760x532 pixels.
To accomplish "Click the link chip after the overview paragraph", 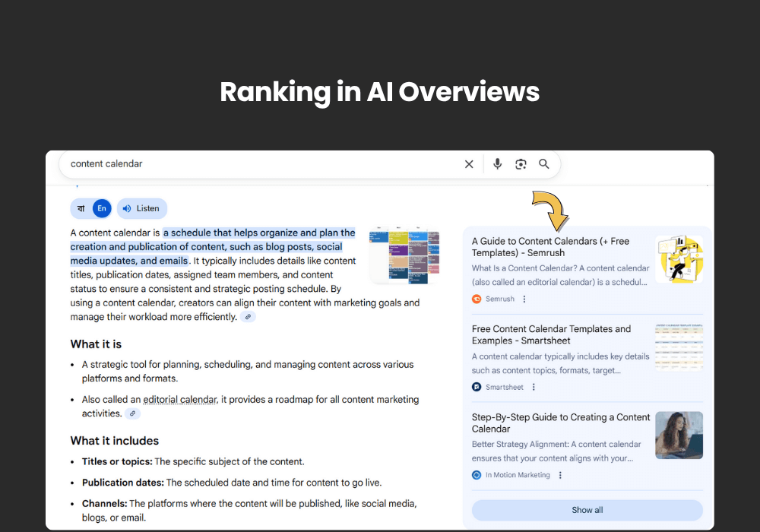I will coord(248,317).
